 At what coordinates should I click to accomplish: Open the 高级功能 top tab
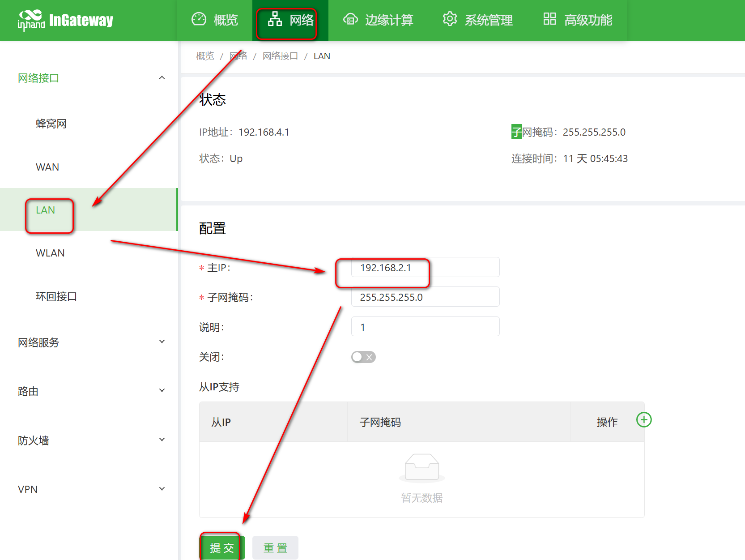point(577,20)
